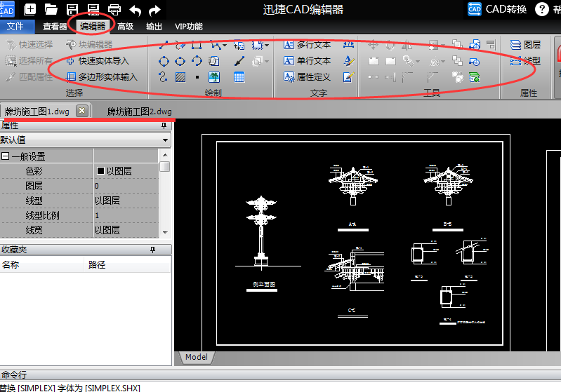Toggle pin on the 收藏夹 panel
The image size is (561, 392).
click(x=153, y=250)
